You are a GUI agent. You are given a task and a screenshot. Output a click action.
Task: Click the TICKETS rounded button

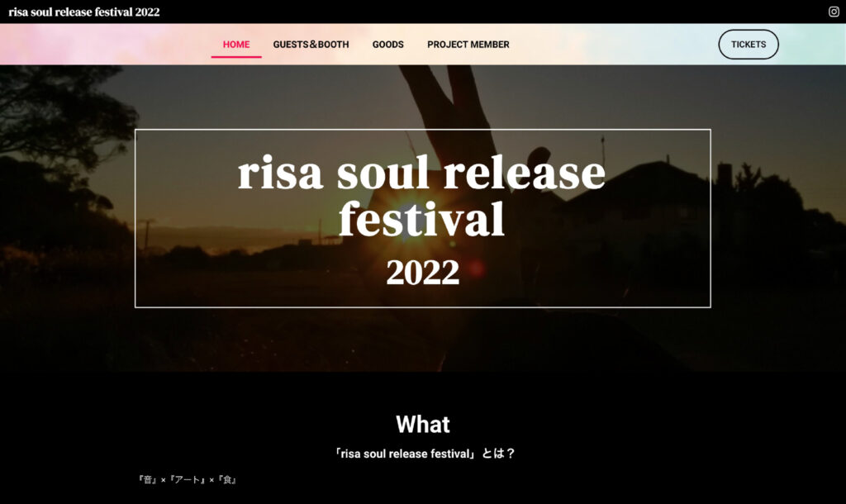click(749, 45)
